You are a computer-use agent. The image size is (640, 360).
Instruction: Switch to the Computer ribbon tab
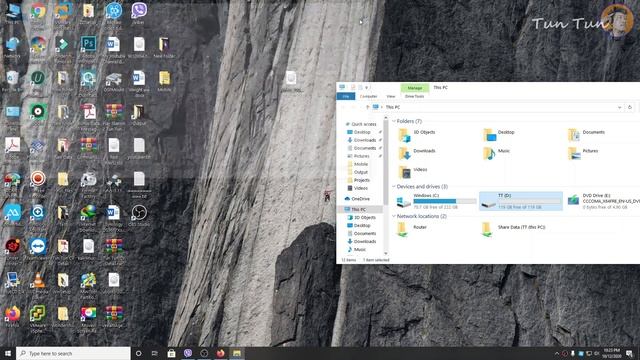click(368, 96)
